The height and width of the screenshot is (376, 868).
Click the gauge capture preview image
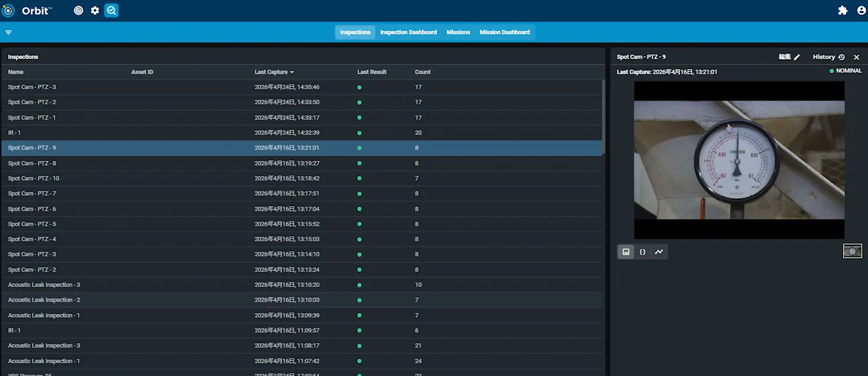(739, 160)
